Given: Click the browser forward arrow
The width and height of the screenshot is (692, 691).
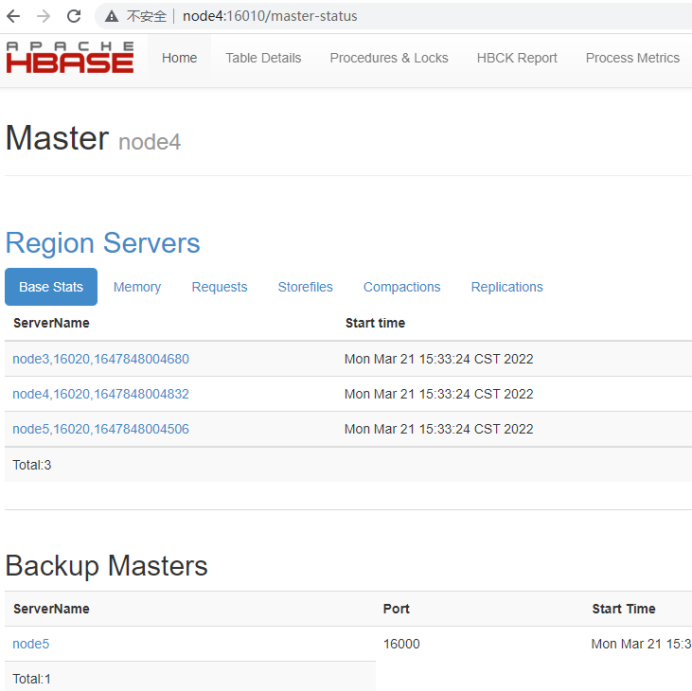Looking at the screenshot, I should pyautogui.click(x=43, y=16).
